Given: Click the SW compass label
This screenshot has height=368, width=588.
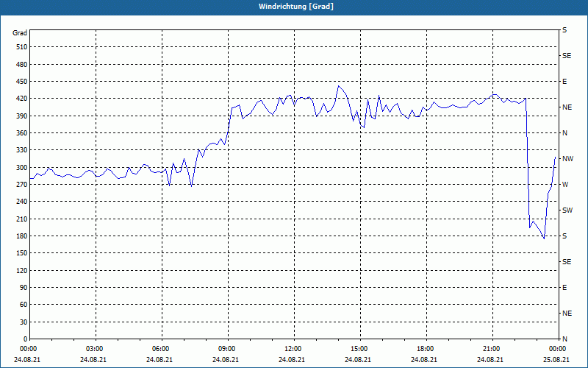Looking at the screenshot, I should [x=567, y=210].
